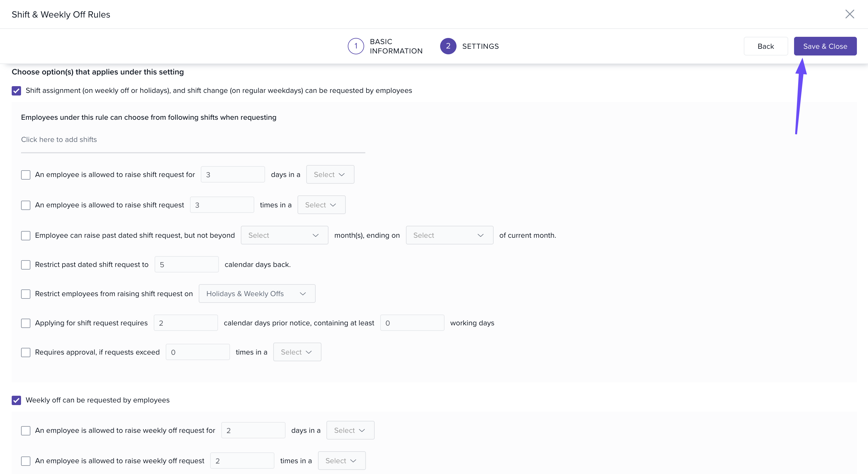Viewport: 868px width, 474px height.
Task: Open weekly off 'days in a' Select dropdown
Action: 350,430
